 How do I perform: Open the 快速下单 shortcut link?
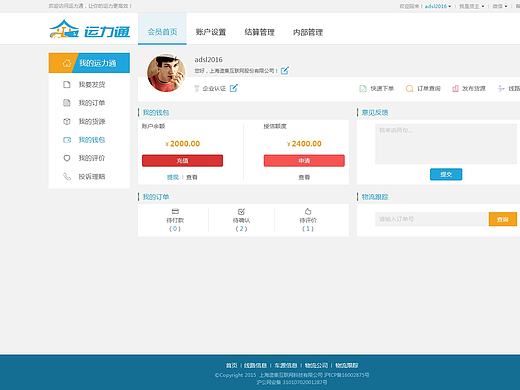click(x=382, y=88)
